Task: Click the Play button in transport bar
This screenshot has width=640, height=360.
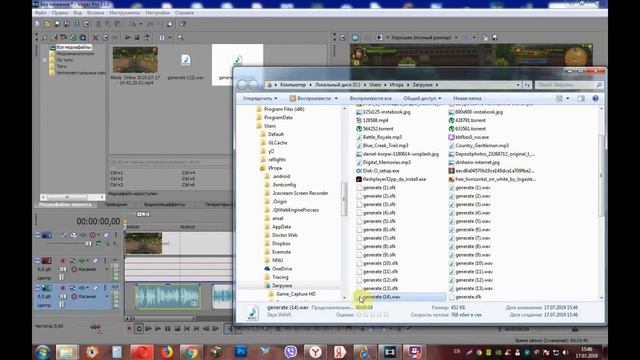Action: [158, 328]
